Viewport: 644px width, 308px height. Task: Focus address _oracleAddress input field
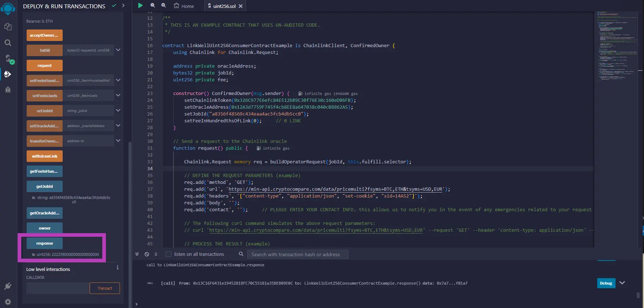[89, 126]
